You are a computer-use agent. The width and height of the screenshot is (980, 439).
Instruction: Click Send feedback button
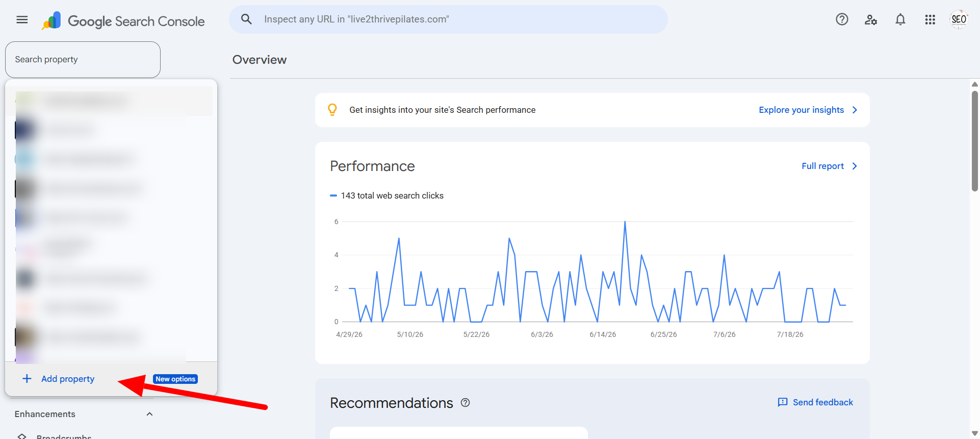815,402
